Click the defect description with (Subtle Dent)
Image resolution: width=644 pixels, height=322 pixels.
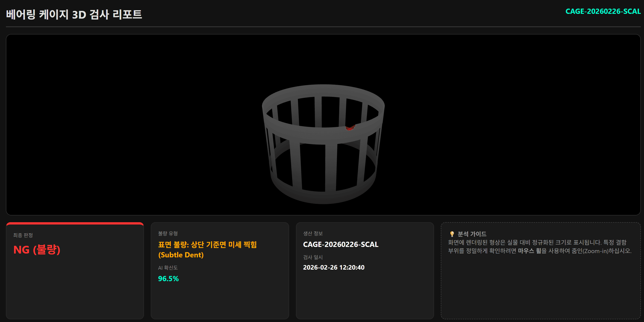point(207,249)
